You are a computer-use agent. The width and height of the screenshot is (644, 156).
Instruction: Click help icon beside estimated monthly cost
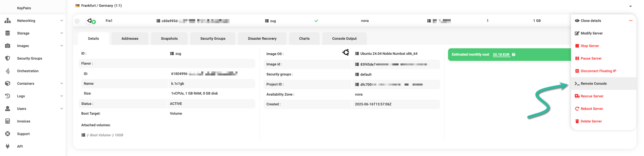[x=514, y=55]
